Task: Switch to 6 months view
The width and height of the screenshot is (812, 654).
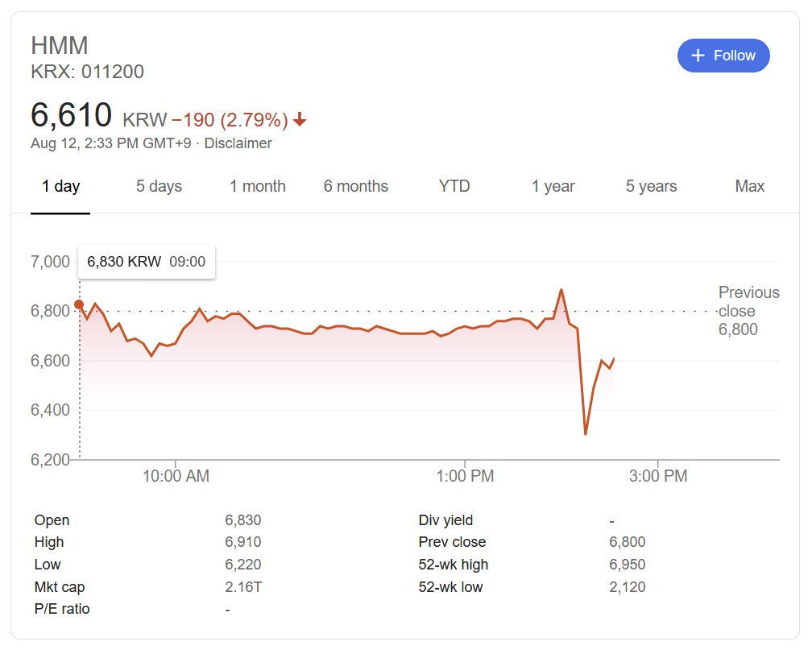Action: [356, 186]
